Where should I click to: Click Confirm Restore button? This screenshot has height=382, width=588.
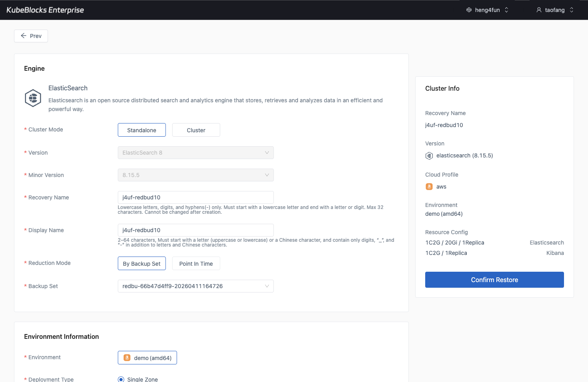494,280
